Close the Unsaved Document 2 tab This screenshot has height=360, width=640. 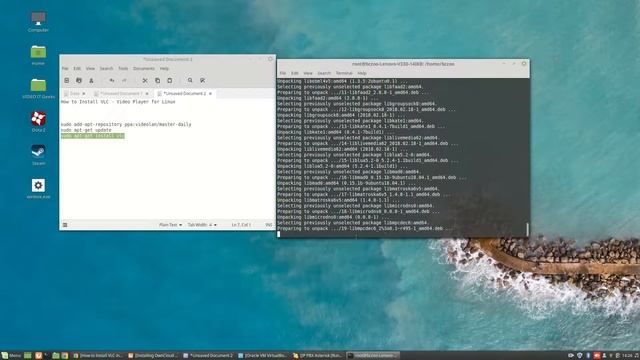(210, 93)
